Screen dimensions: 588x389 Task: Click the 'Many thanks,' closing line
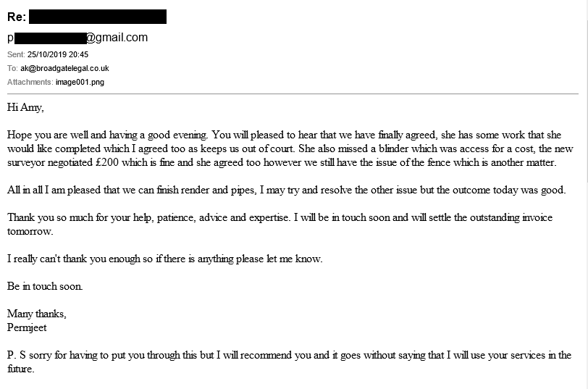click(x=37, y=314)
